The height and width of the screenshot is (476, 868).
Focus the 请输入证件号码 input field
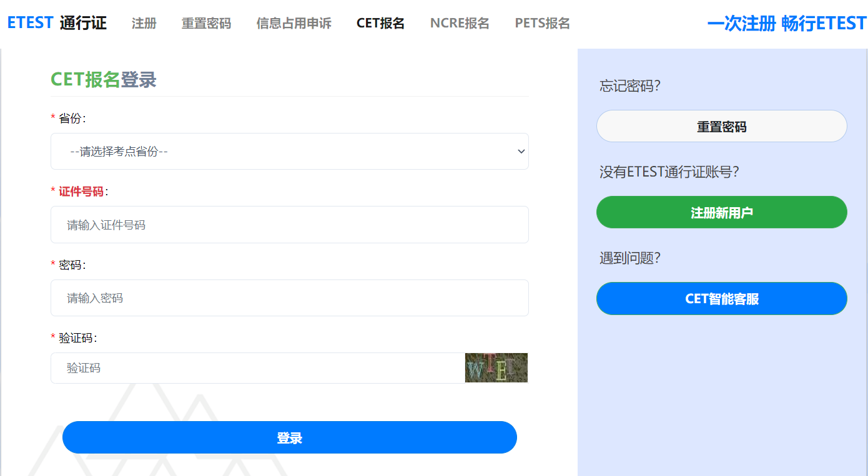(x=289, y=225)
